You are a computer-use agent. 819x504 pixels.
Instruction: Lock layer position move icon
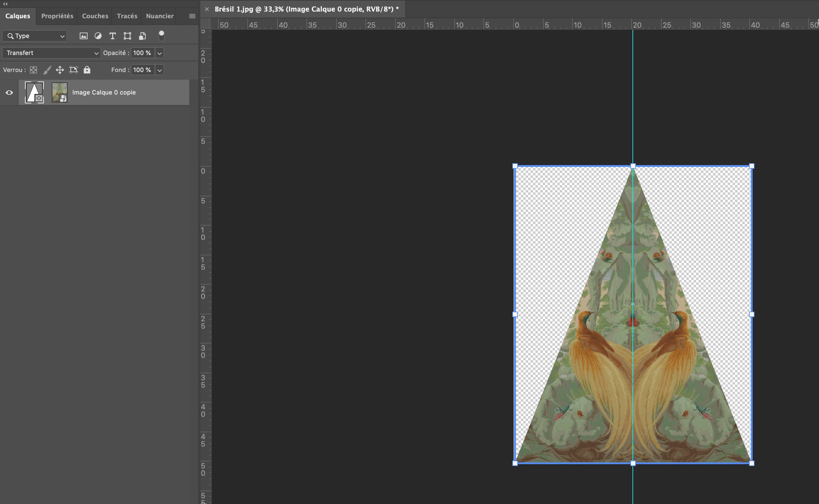[x=60, y=70]
